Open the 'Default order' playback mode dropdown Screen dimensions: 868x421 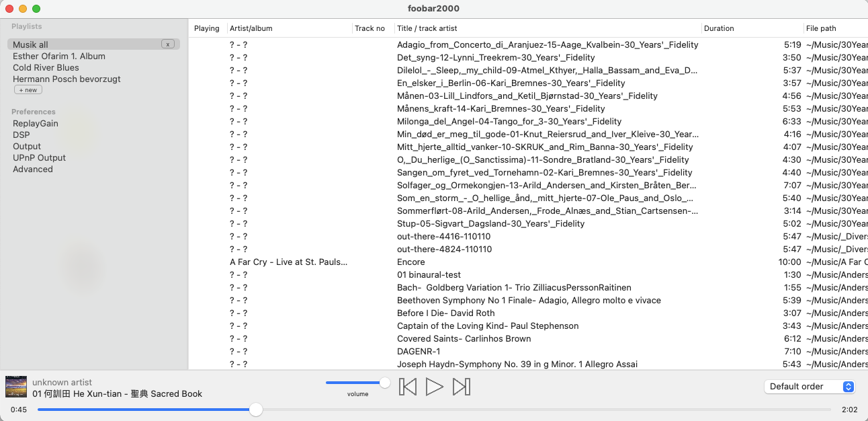tap(809, 387)
